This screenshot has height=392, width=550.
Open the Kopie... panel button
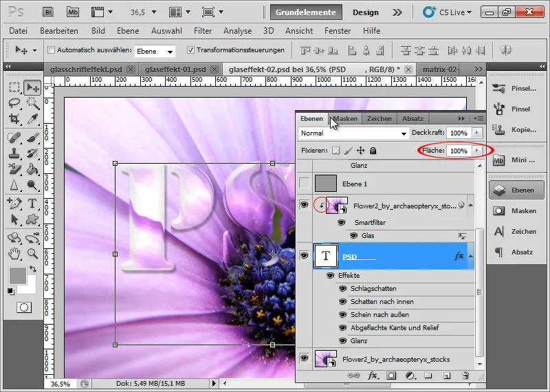(x=516, y=129)
